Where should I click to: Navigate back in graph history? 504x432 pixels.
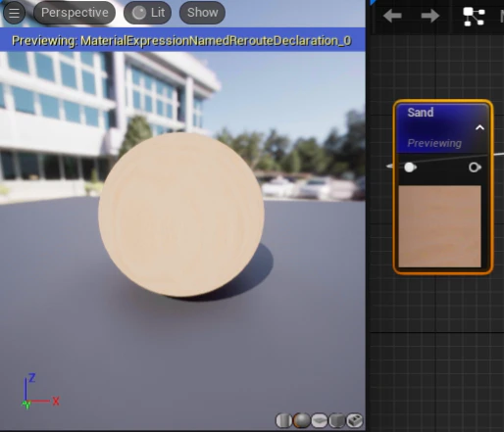point(392,16)
